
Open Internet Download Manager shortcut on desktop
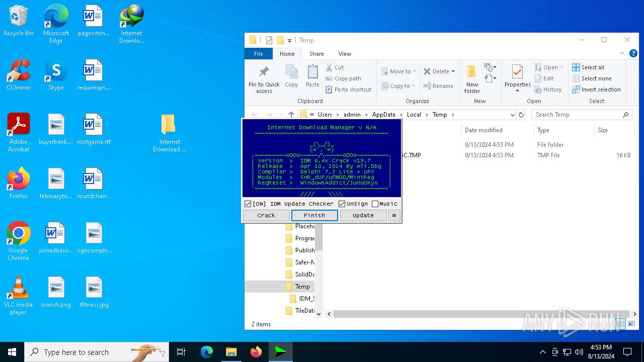[x=132, y=24]
